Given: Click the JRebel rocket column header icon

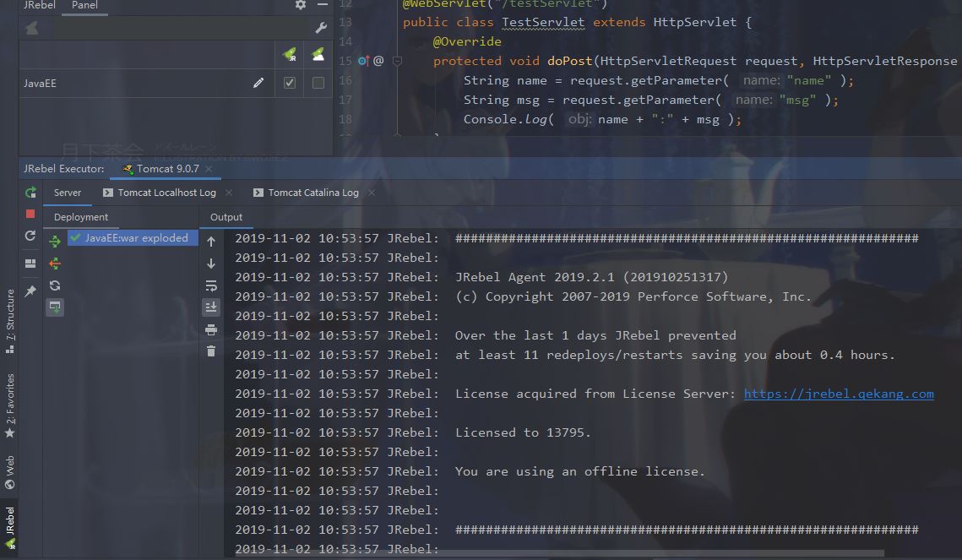Looking at the screenshot, I should pyautogui.click(x=290, y=55).
